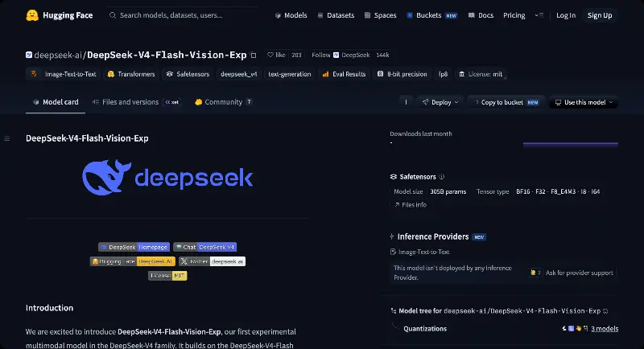The width and height of the screenshot is (644, 349).
Task: Click the three-dot more options button
Action: tap(406, 102)
